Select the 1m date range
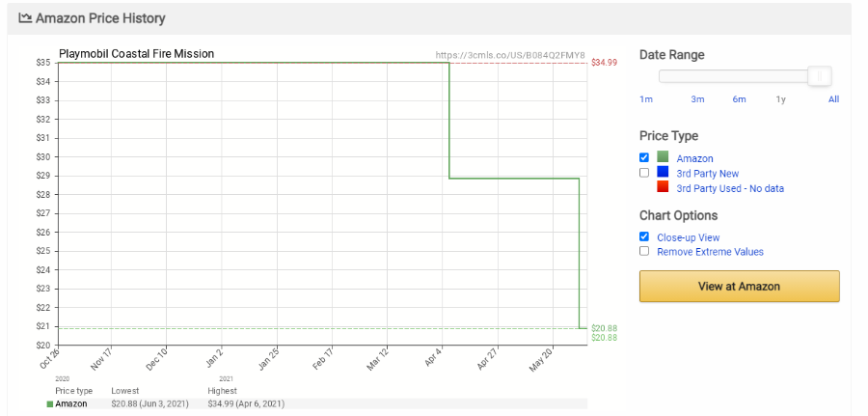This screenshot has width=868, height=416. coord(646,99)
